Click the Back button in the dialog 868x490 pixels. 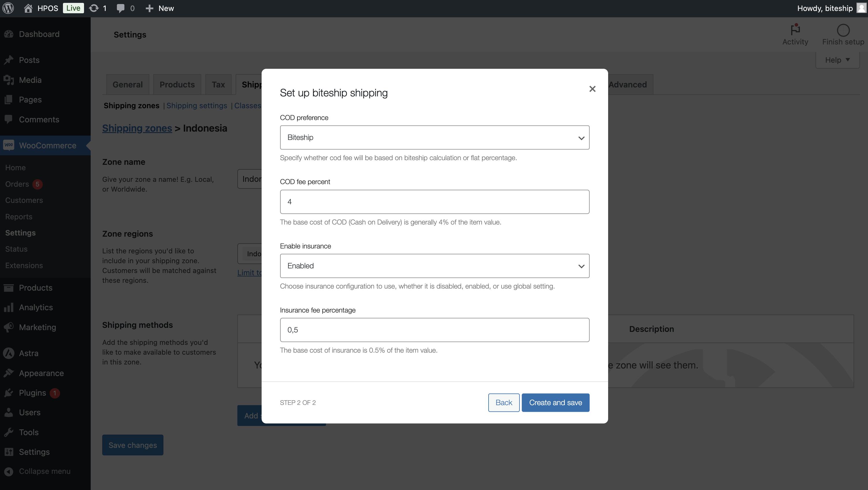[504, 403]
